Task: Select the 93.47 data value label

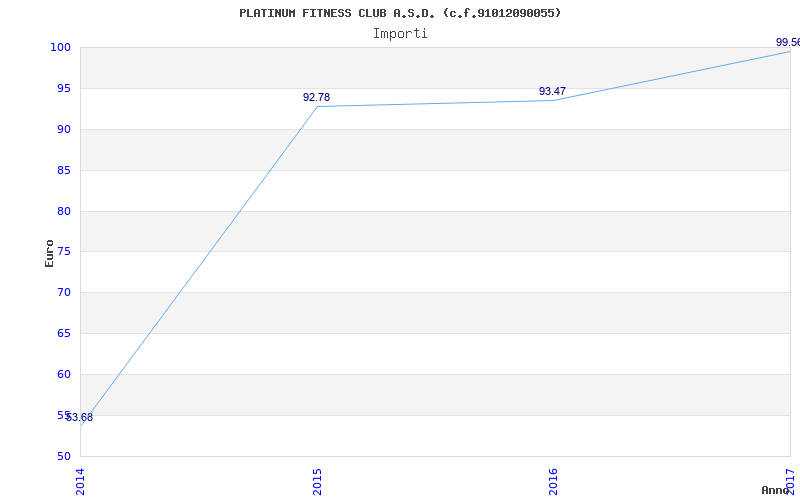Action: coord(552,91)
